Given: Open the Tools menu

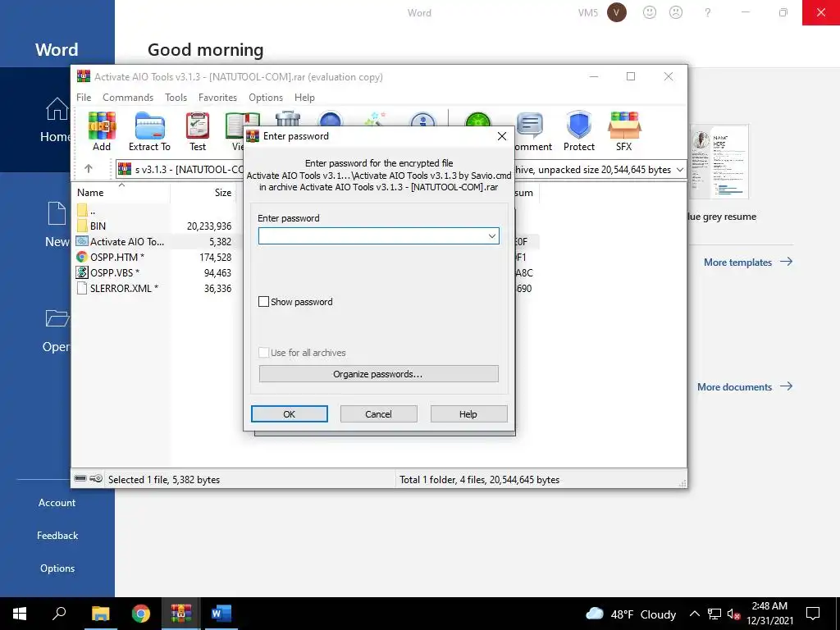Looking at the screenshot, I should coord(176,98).
